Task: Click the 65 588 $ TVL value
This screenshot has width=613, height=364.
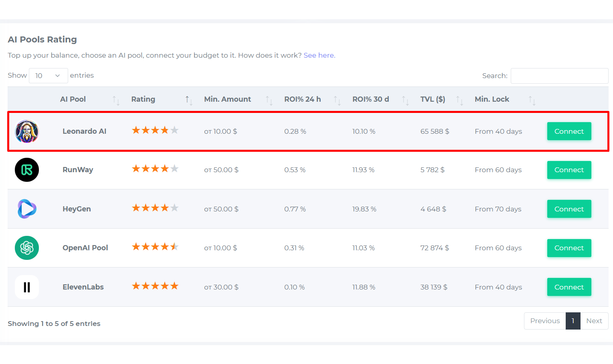Action: pyautogui.click(x=435, y=131)
